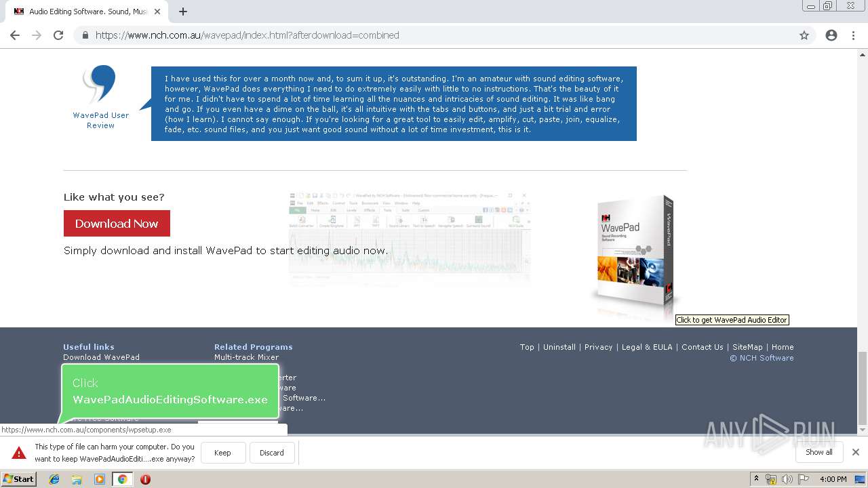The width and height of the screenshot is (868, 488).
Task: Select the Audio Editing Software tab
Action: 87,12
